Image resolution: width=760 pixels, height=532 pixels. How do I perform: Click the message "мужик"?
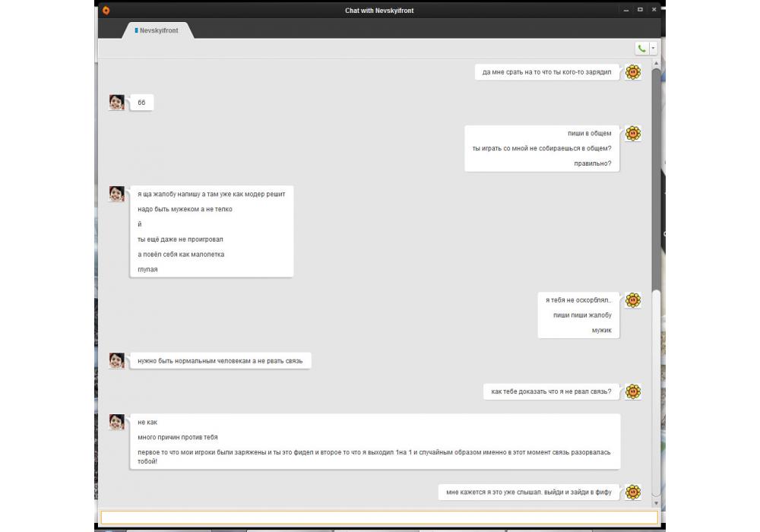[601, 330]
